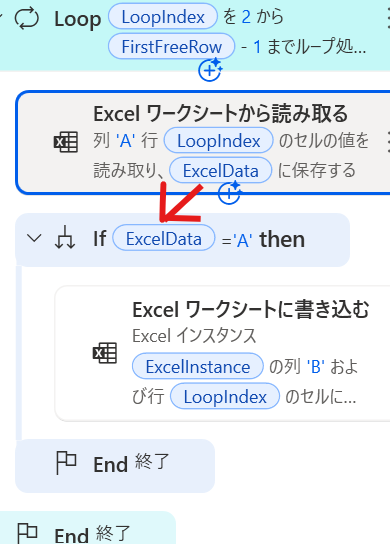Click the ExcelInstance variable chip
This screenshot has height=544, width=390.
point(198,366)
